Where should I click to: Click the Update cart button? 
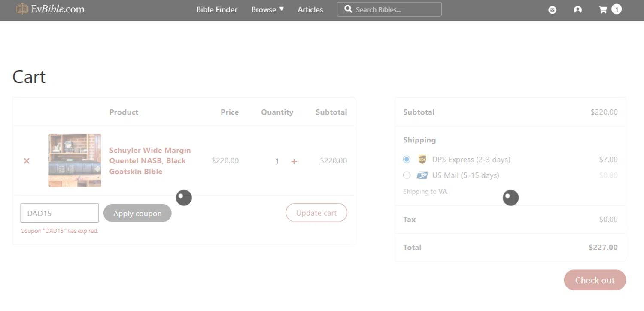click(x=316, y=213)
